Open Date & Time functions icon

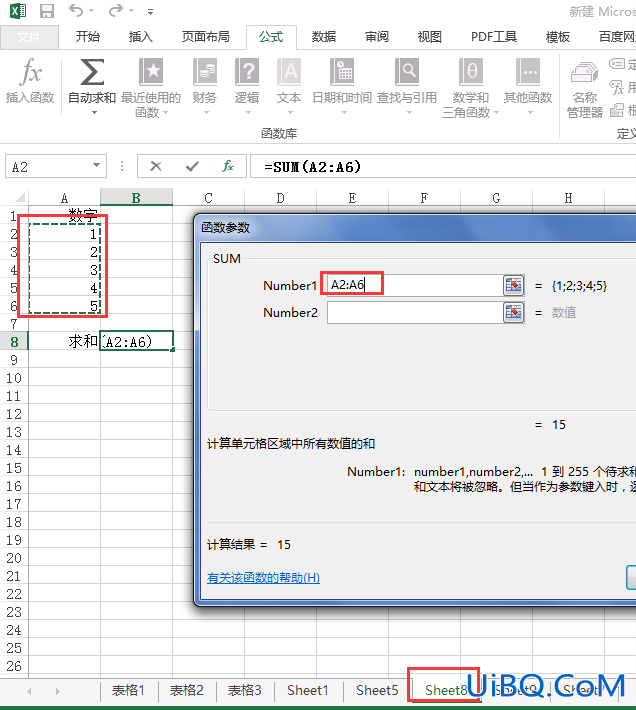[342, 72]
